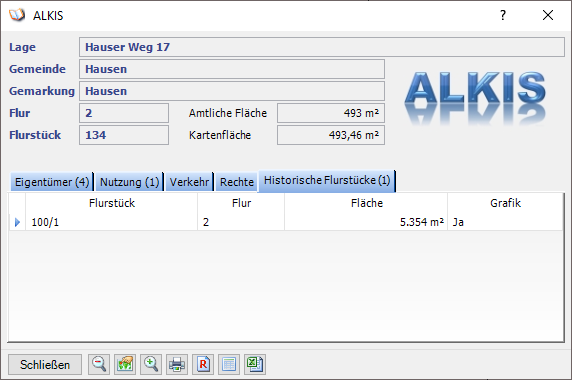572x380 pixels.
Task: Select the Verkehr tab
Action: (x=189, y=182)
